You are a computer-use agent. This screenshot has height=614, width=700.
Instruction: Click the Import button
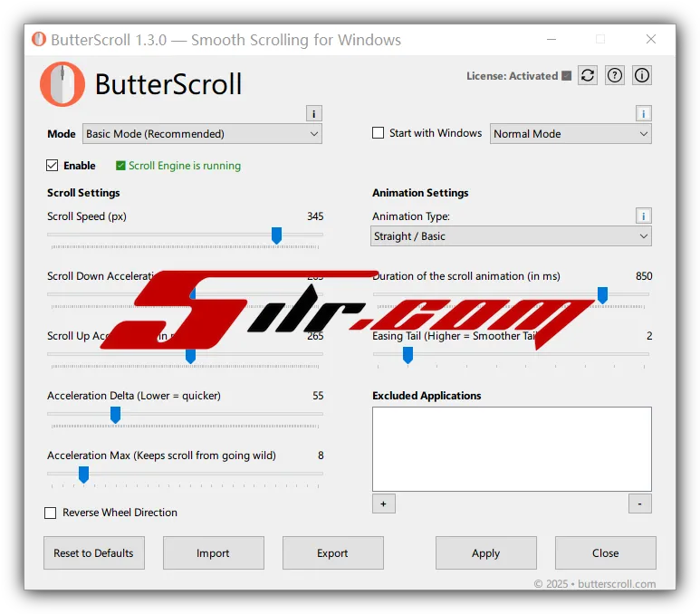tap(214, 552)
